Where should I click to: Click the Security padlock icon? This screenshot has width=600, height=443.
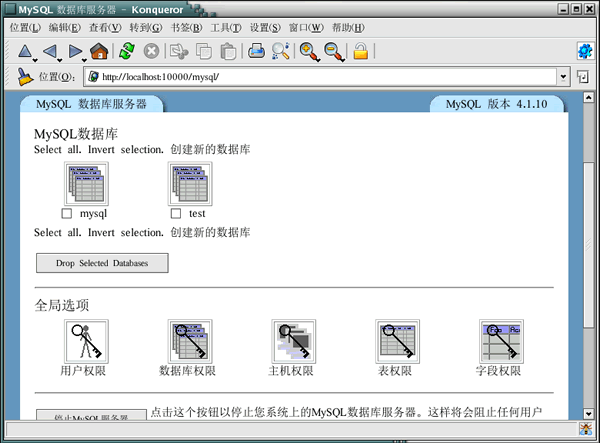360,51
